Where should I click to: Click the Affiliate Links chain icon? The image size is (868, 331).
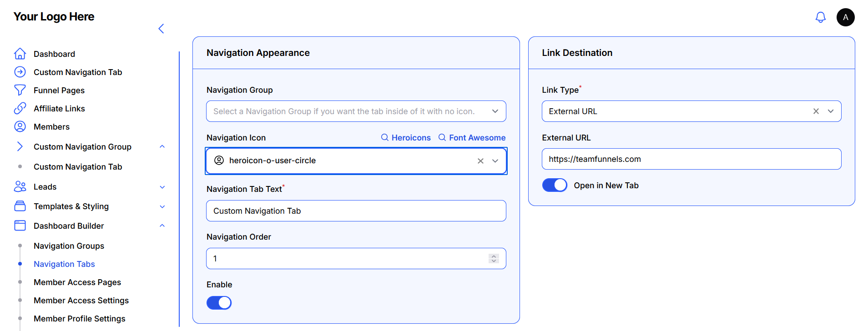click(x=20, y=108)
